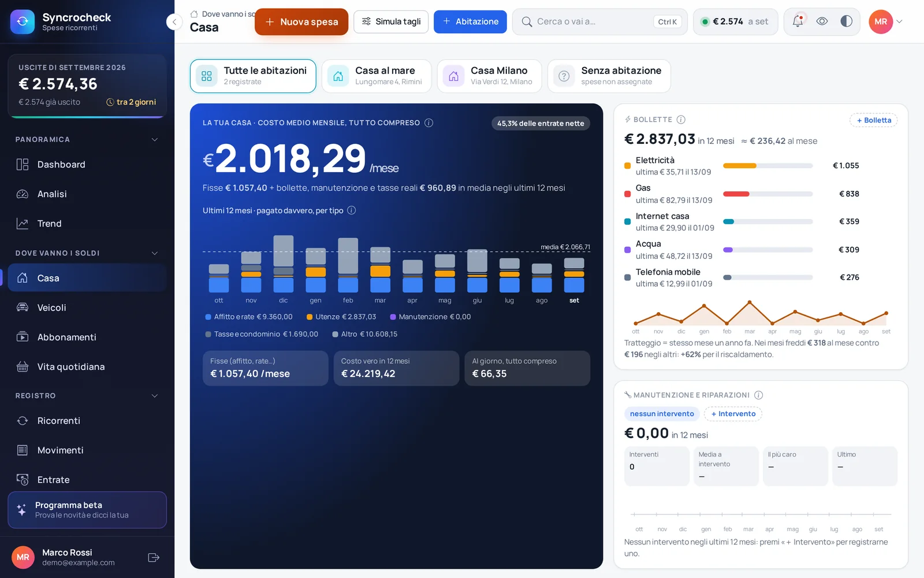Open Movimenti list
This screenshot has width=924, height=578.
point(87,450)
